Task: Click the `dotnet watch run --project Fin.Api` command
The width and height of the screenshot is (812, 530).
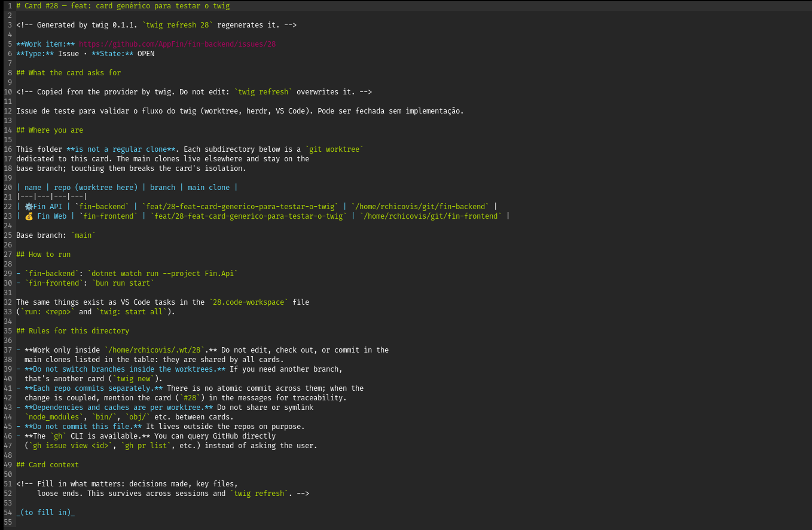Action: pyautogui.click(x=163, y=274)
